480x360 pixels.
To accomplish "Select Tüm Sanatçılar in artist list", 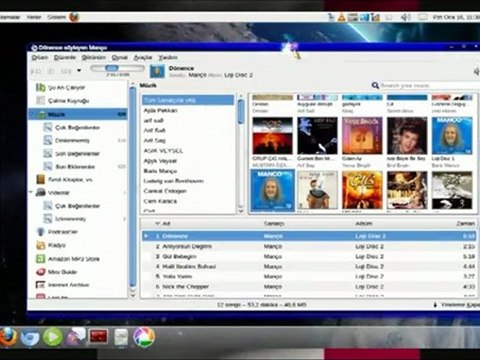I will 188,100.
